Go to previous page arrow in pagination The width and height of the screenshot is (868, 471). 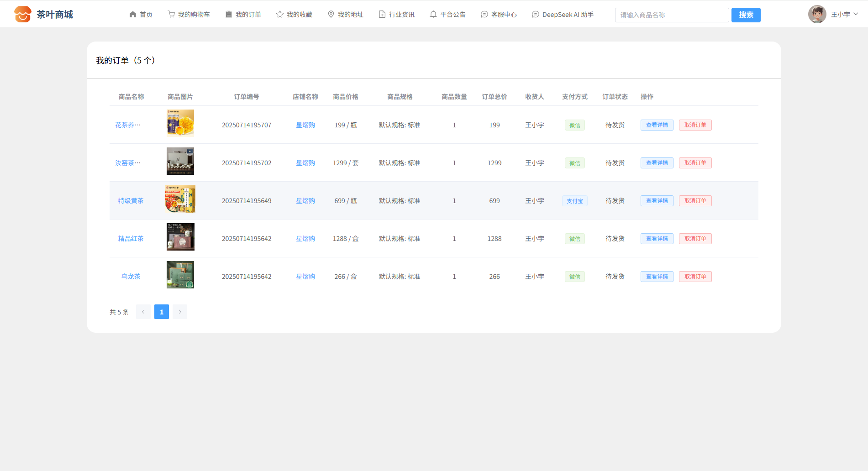[143, 312]
